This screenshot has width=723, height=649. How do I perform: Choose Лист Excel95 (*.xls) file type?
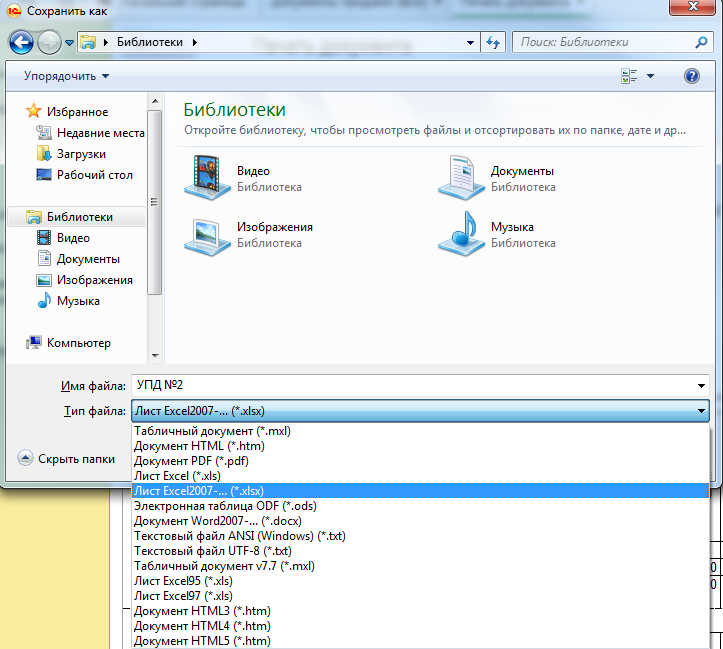click(420, 581)
